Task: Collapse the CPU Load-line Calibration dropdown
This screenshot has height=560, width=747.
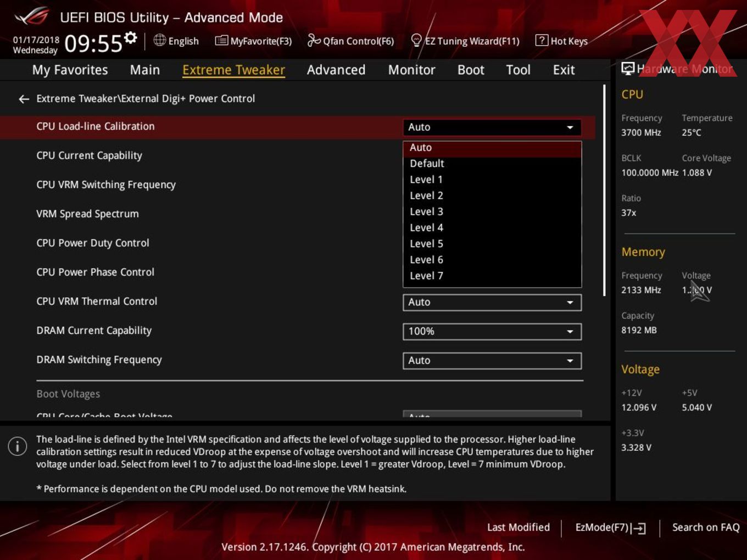Action: coord(492,127)
